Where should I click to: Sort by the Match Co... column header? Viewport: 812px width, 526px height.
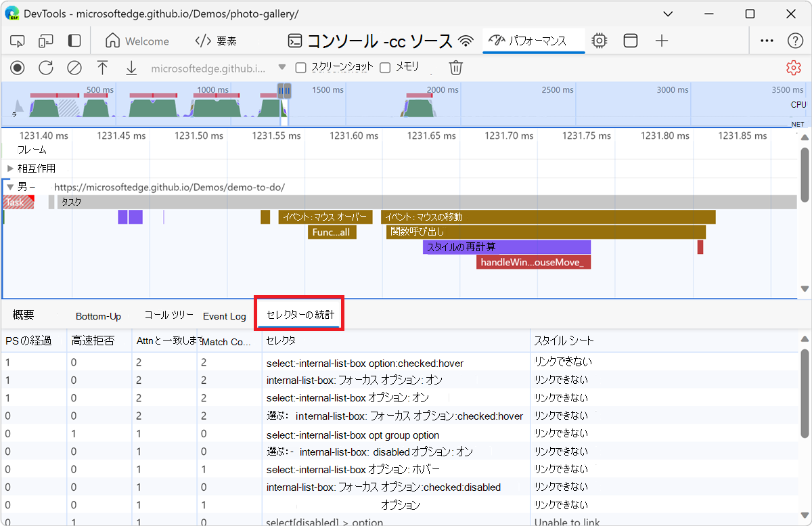click(x=227, y=342)
